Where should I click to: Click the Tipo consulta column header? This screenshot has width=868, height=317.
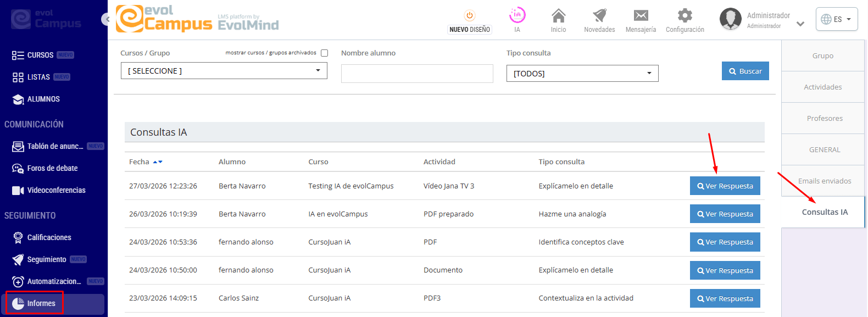[561, 162]
